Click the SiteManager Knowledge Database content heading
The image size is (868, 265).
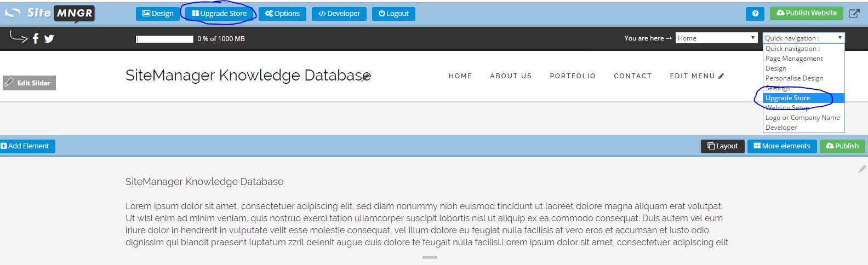pyautogui.click(x=204, y=182)
